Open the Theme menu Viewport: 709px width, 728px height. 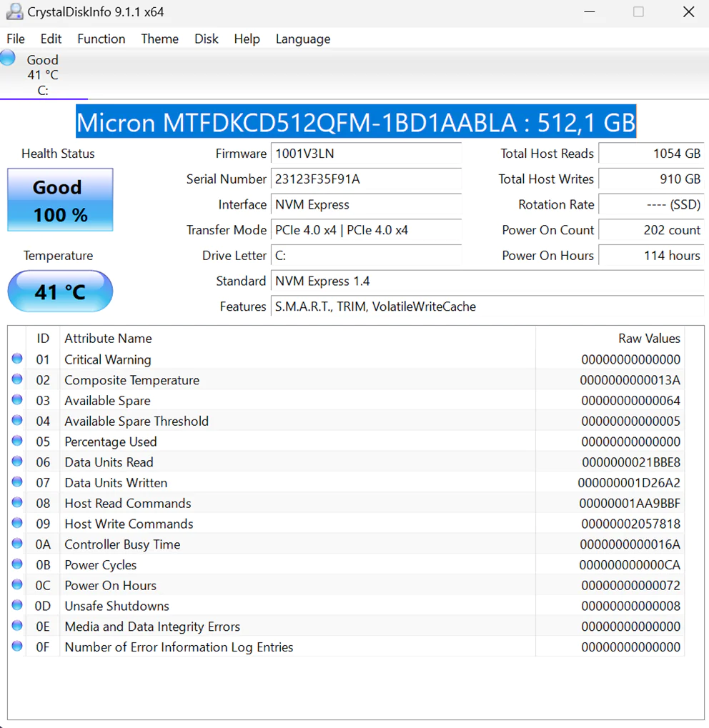point(160,39)
